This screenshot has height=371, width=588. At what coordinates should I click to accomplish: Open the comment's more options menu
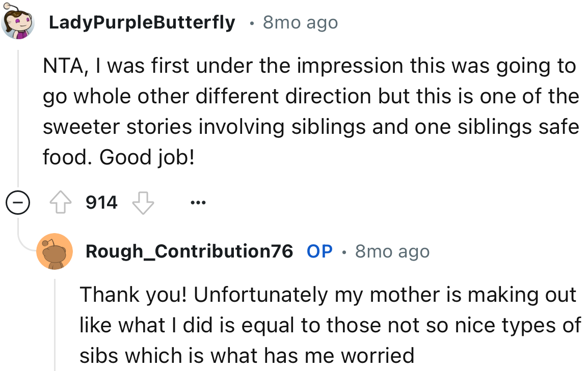pos(197,202)
